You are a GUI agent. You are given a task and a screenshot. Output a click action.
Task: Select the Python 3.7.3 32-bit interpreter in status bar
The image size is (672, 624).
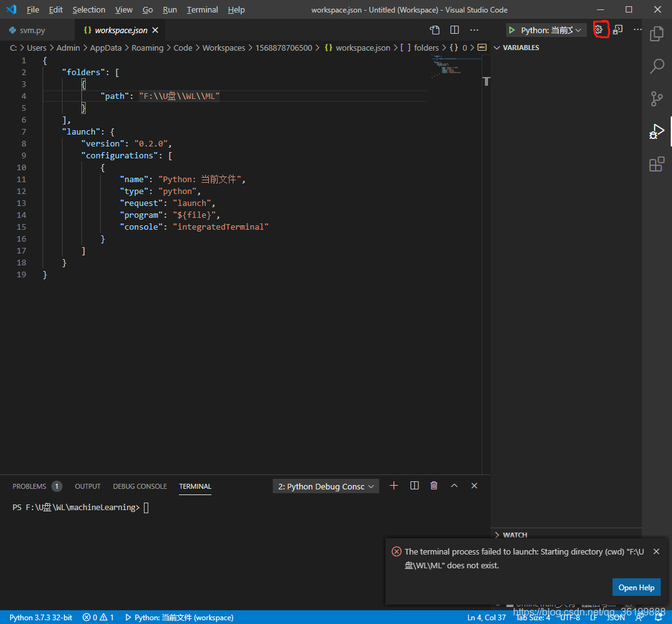(40, 618)
